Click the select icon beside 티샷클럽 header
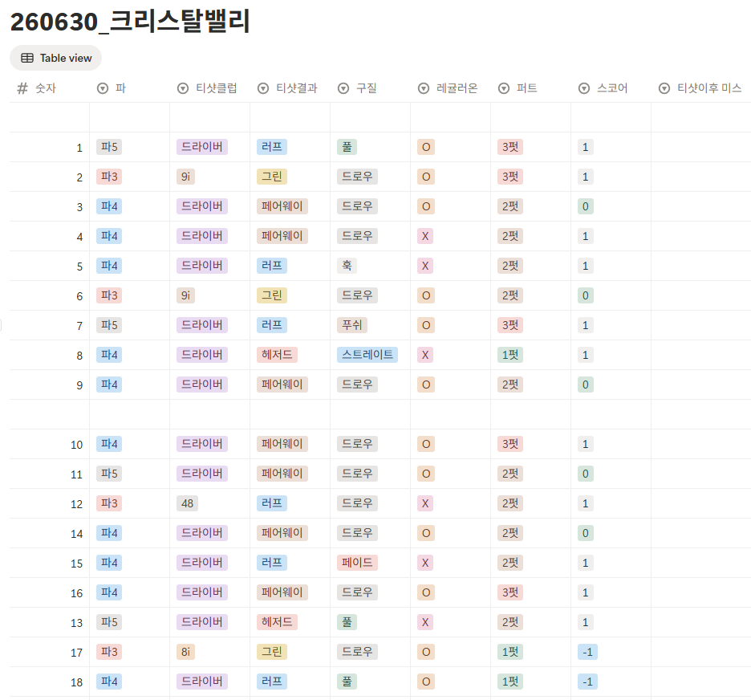This screenshot has width=751, height=700. coord(183,88)
